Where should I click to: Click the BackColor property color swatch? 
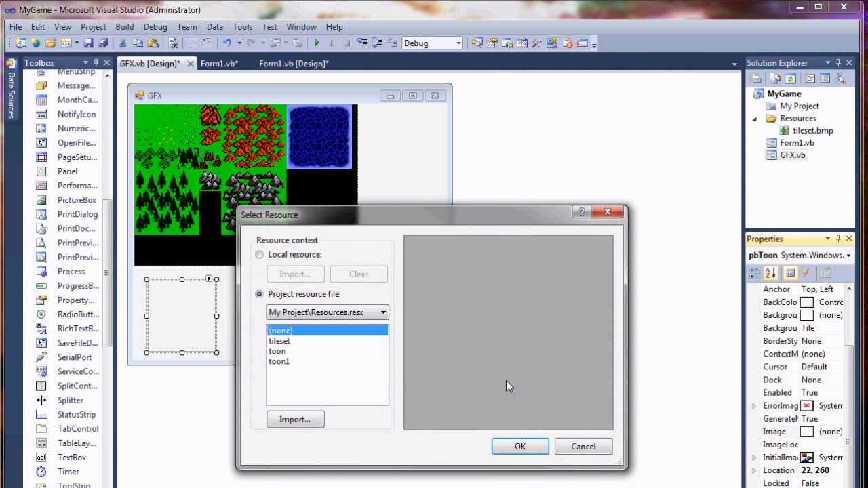(x=807, y=302)
